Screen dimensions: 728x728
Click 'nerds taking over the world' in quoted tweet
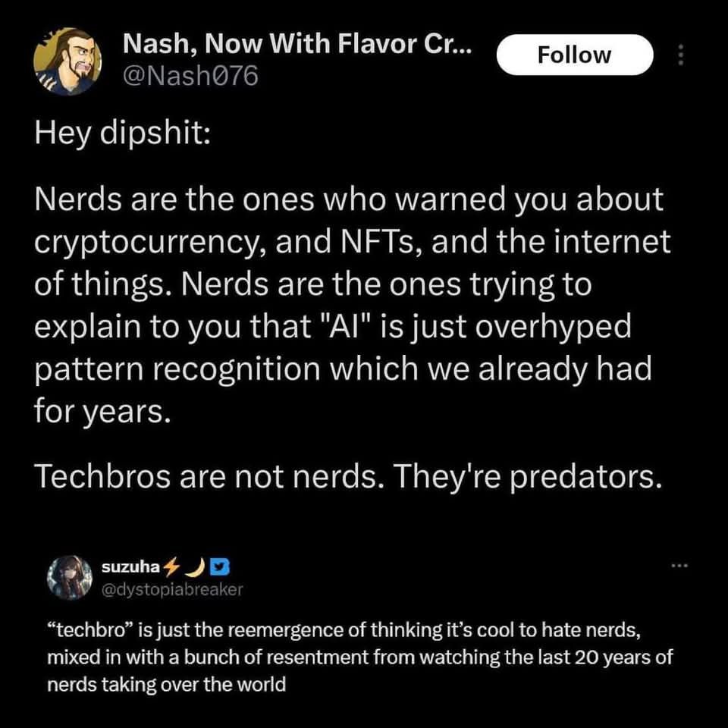(167, 684)
